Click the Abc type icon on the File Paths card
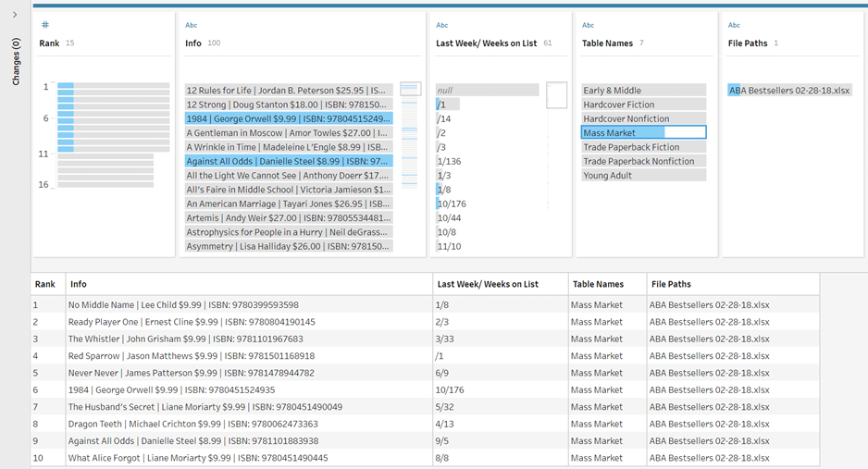Viewport: 868px width, 469px height. (734, 25)
